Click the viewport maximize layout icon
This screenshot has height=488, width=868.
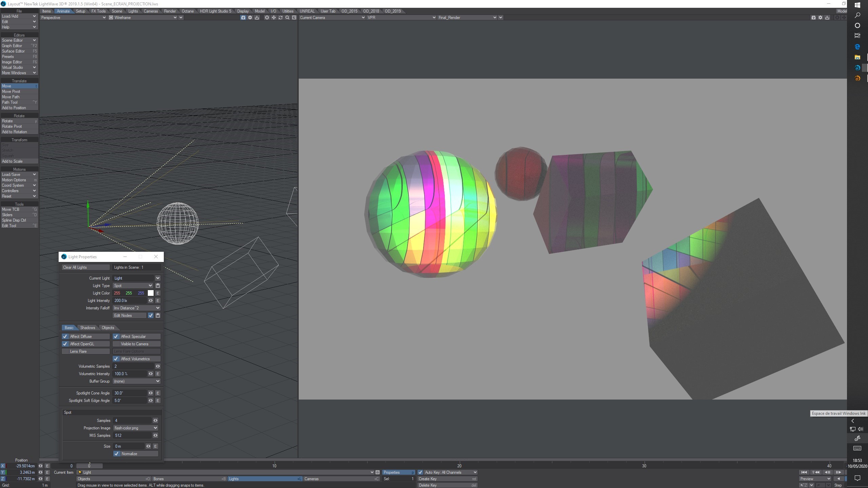click(294, 18)
